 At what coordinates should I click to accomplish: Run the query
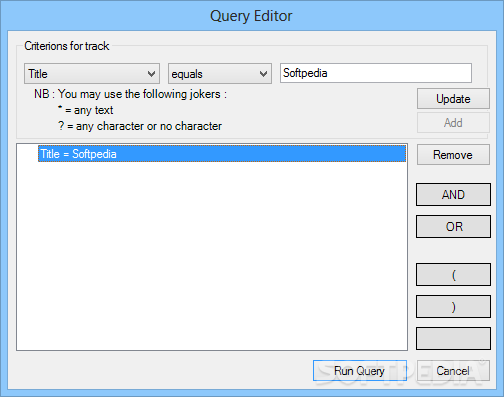pyautogui.click(x=360, y=370)
